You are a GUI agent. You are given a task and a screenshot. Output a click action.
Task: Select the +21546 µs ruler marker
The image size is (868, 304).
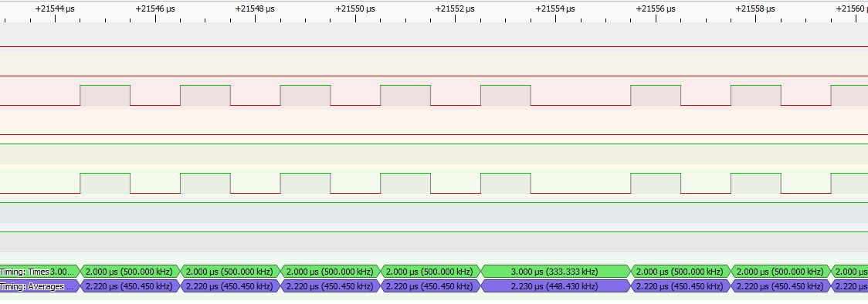click(155, 8)
